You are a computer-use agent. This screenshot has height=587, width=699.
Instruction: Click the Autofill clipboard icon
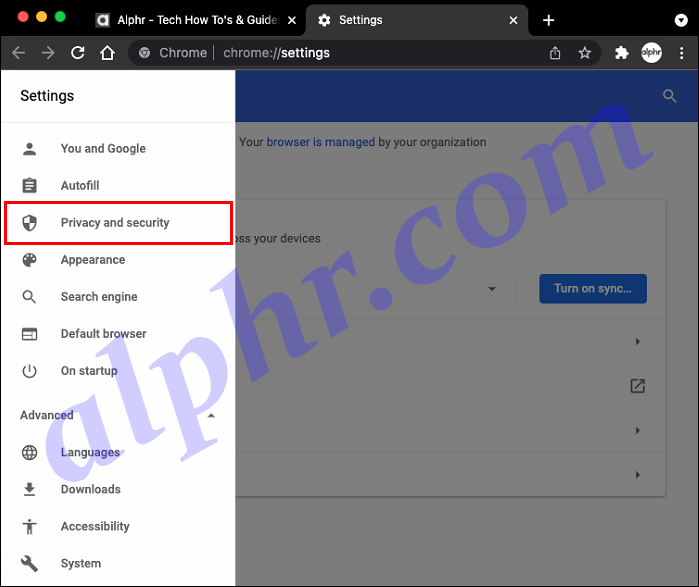point(29,185)
